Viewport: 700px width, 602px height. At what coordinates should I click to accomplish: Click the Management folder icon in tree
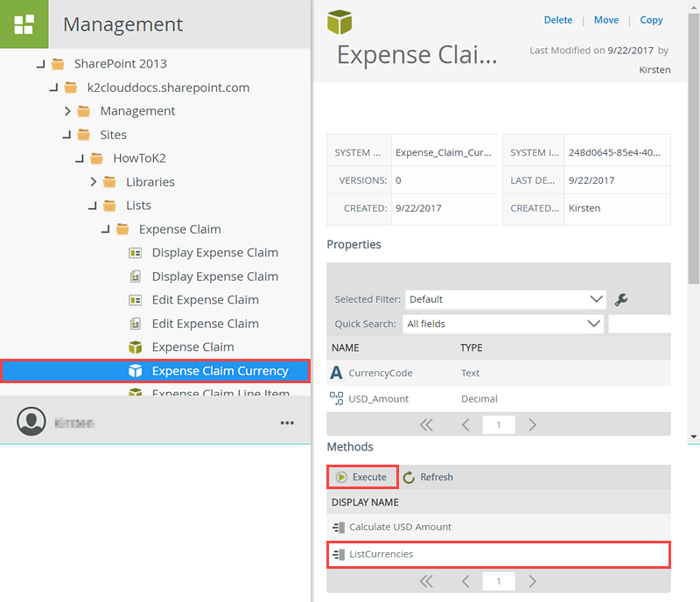click(x=83, y=111)
